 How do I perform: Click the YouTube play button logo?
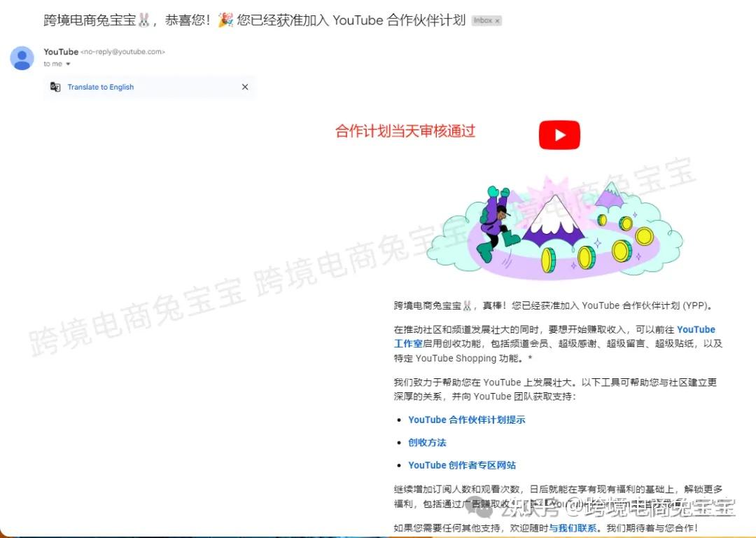[559, 134]
